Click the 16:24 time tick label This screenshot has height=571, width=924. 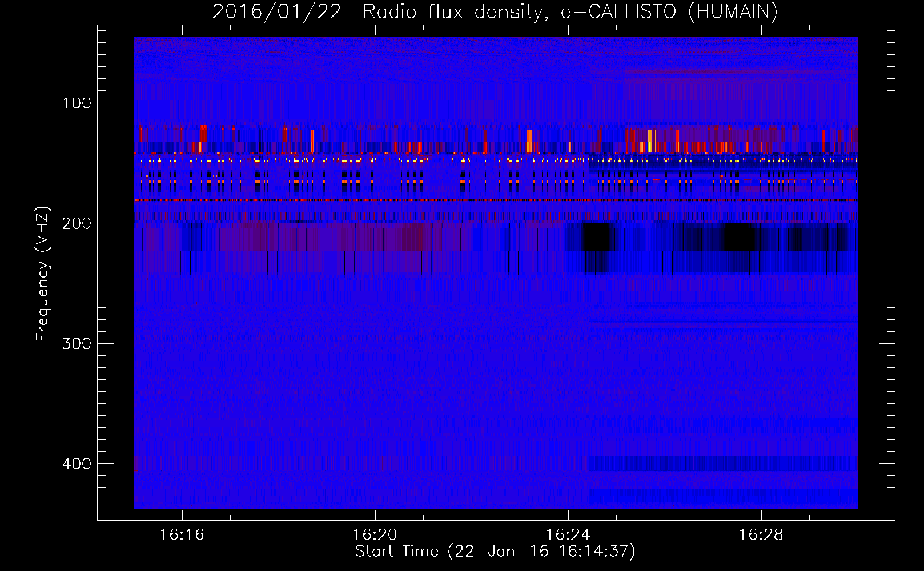[568, 535]
